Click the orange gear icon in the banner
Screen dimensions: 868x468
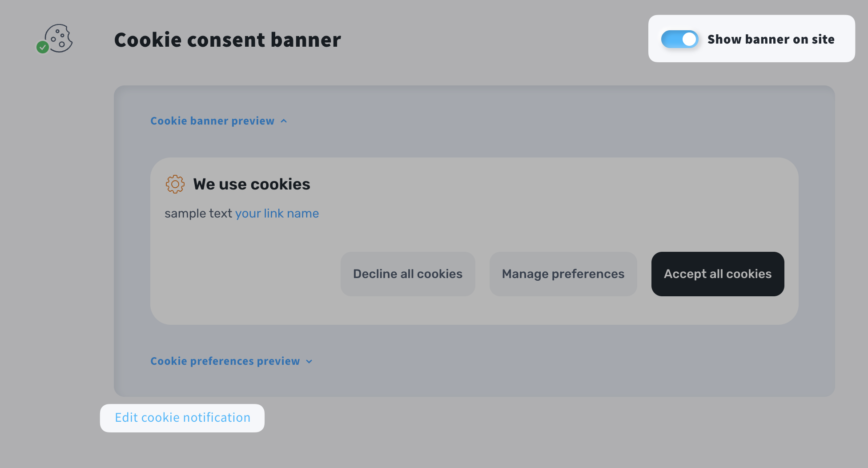[175, 184]
